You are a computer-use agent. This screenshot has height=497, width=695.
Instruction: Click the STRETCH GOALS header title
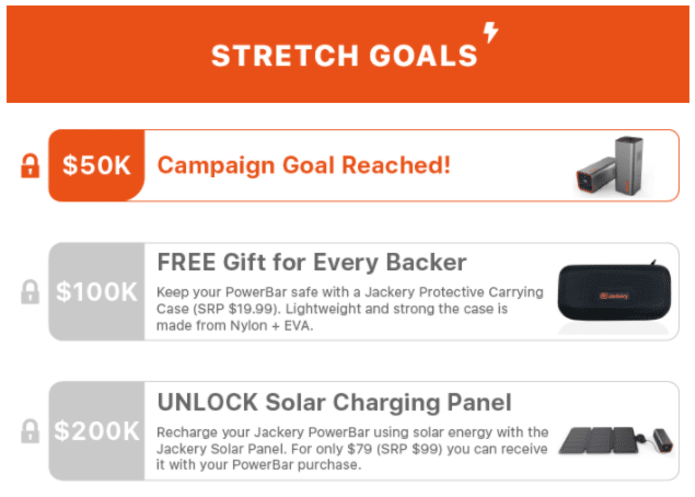(344, 56)
